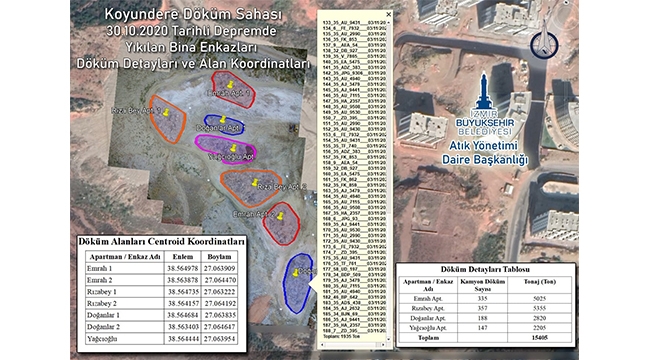Select the Yağcıoğlu row in the coordinates table
Image resolution: width=650 pixels, height=360 pixels.
coord(162,338)
